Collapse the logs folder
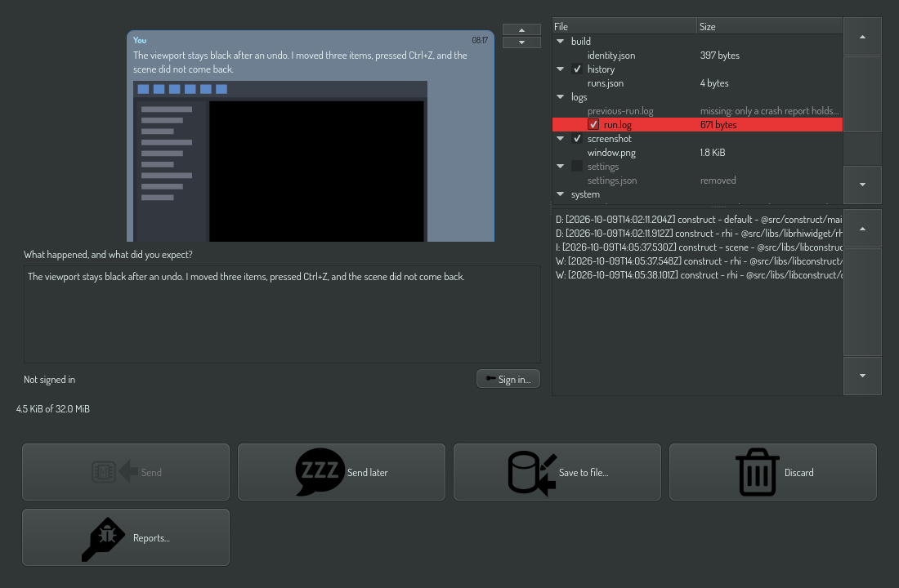Screen dimensions: 899x588 [560, 97]
